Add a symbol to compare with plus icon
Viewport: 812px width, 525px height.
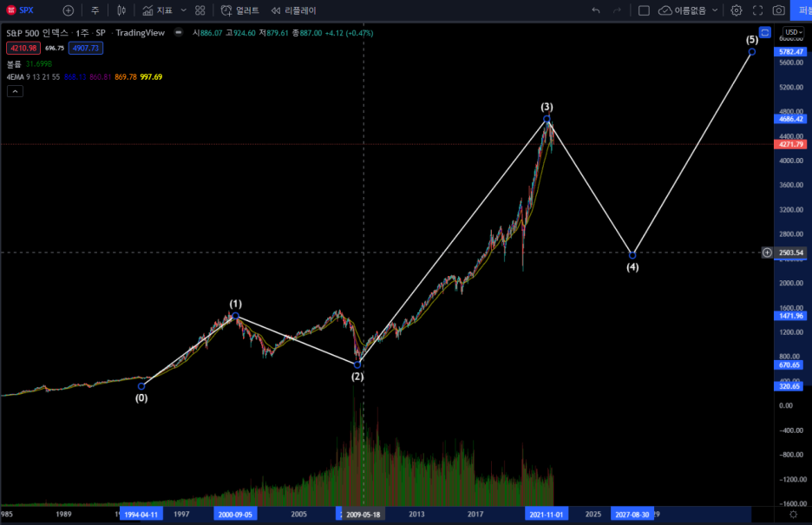(68, 10)
